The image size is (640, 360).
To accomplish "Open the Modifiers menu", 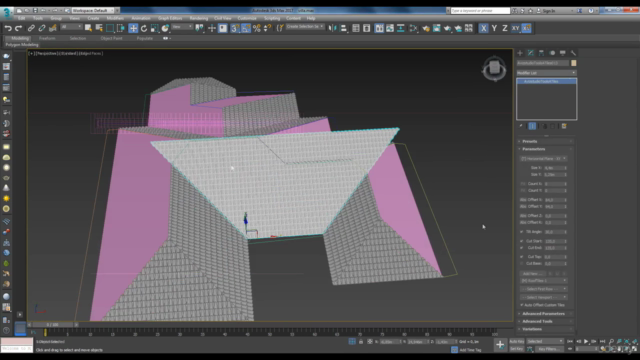I will 115,18.
